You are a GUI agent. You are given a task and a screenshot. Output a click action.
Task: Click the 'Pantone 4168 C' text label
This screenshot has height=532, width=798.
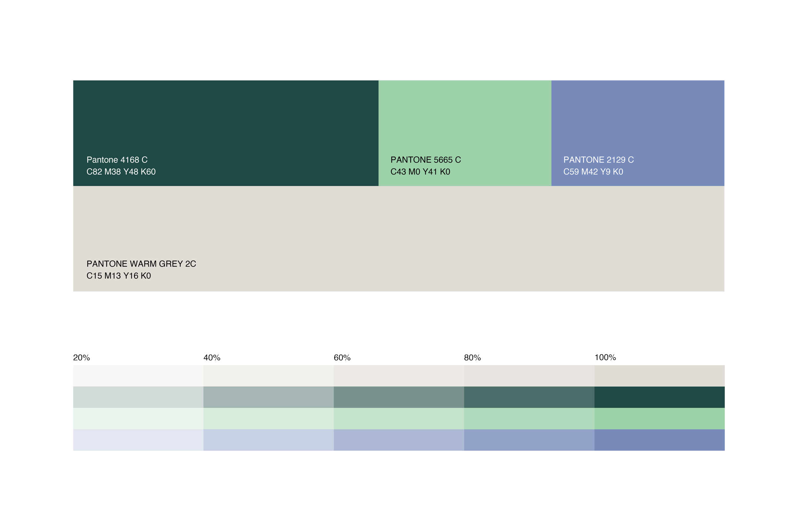click(x=117, y=160)
